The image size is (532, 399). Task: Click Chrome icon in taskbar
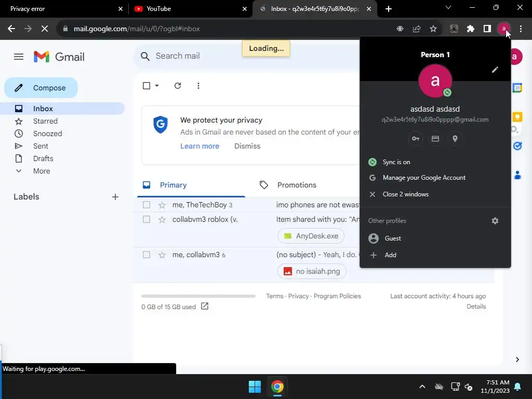click(x=277, y=387)
